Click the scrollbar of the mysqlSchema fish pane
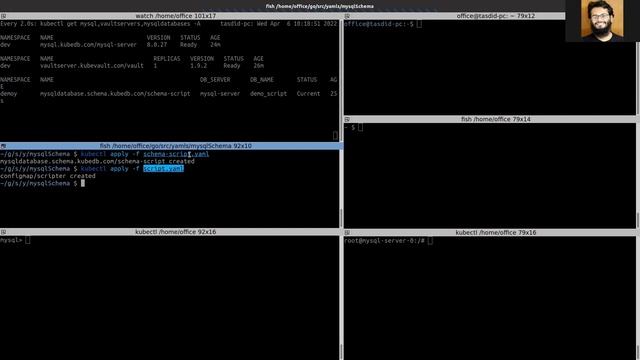 pyautogui.click(x=341, y=188)
